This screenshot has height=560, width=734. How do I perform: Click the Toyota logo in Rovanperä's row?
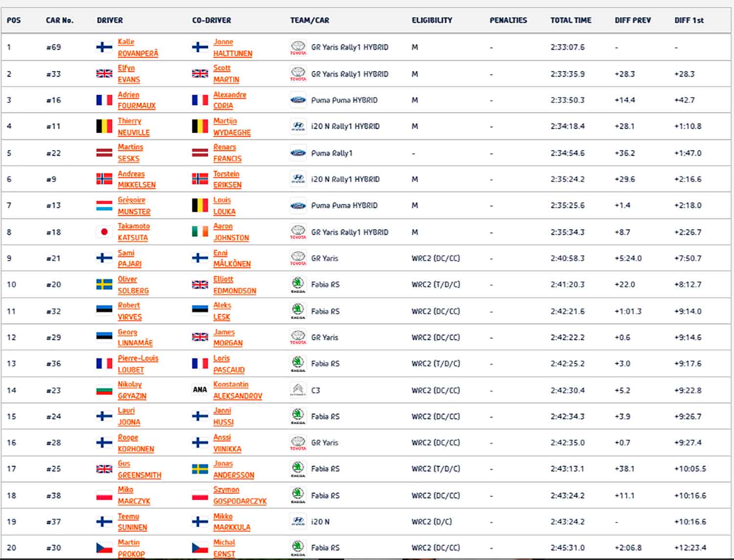click(x=298, y=47)
